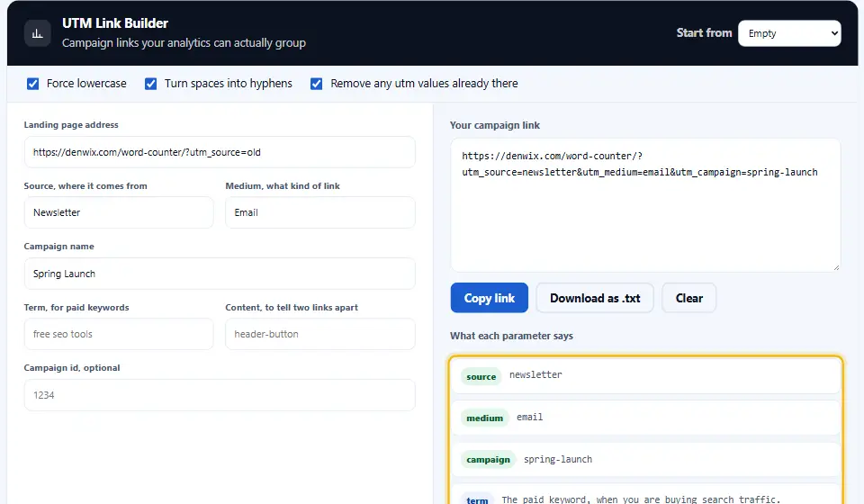The height and width of the screenshot is (504, 864).
Task: Click the Campaign id optional field
Action: pos(220,395)
